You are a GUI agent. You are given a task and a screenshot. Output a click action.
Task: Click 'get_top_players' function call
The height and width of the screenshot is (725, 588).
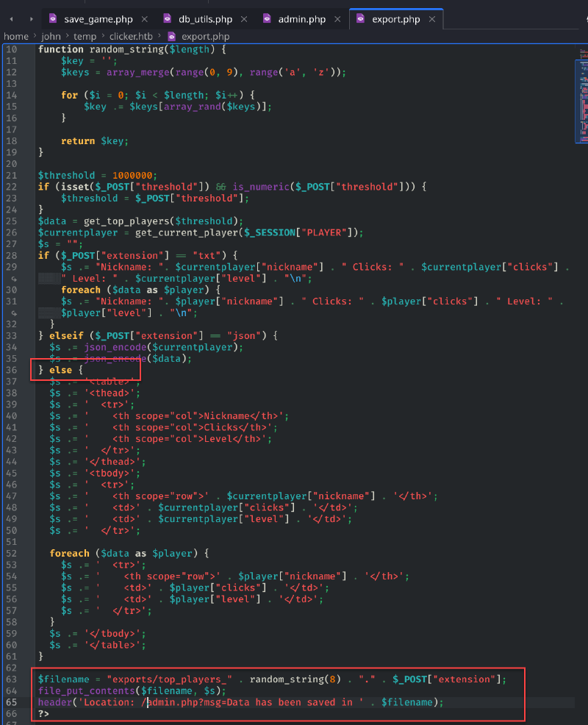coord(126,221)
